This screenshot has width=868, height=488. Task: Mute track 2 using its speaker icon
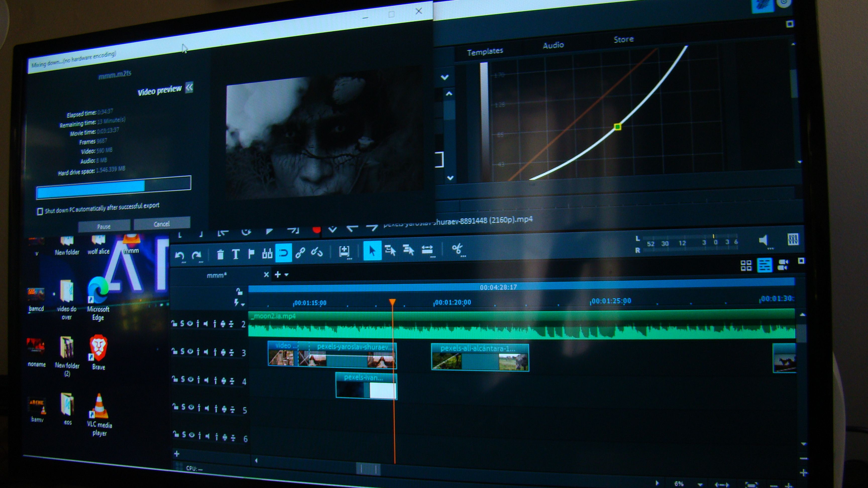point(205,324)
